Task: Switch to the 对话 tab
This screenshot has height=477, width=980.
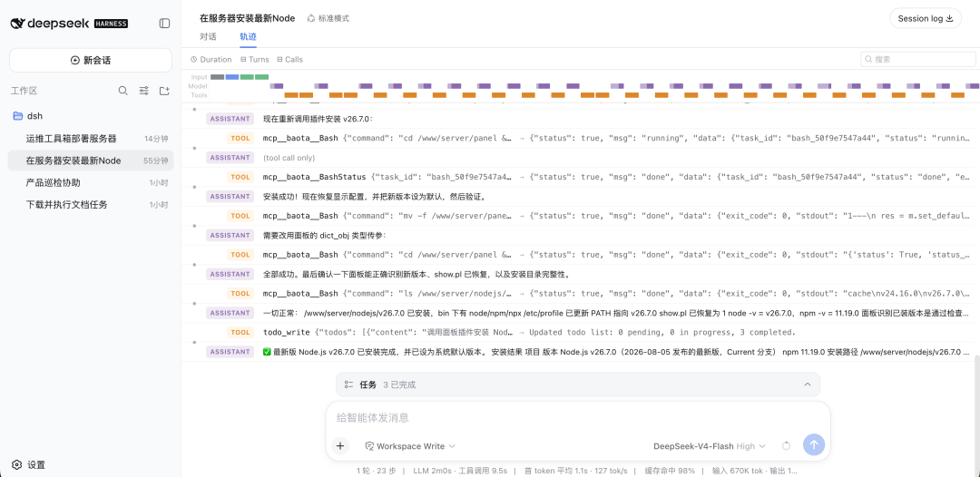Action: coord(208,36)
